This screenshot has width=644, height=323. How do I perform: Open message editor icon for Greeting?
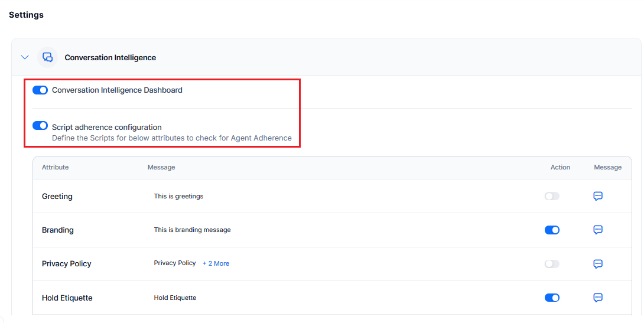point(597,196)
